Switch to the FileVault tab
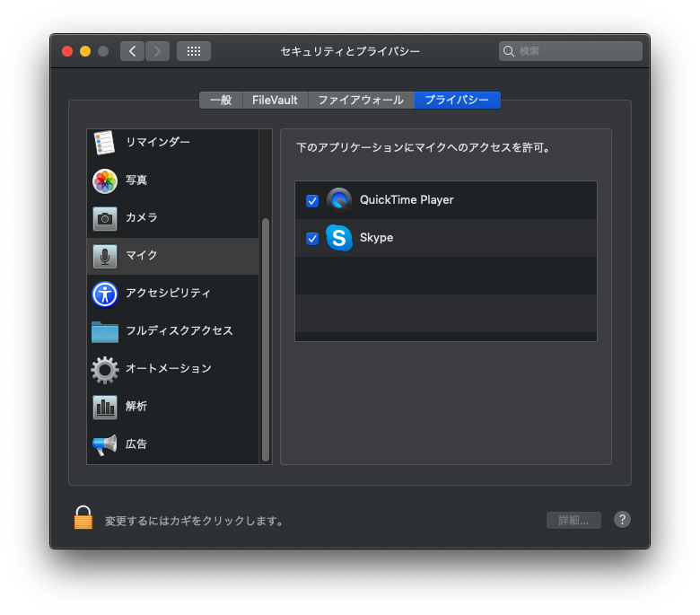 coord(275,100)
